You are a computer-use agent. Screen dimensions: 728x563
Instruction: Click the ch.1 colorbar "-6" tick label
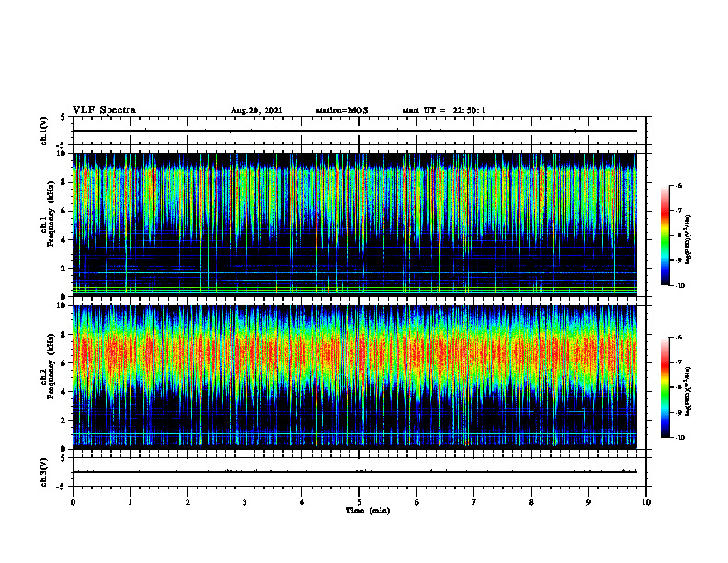(678, 185)
